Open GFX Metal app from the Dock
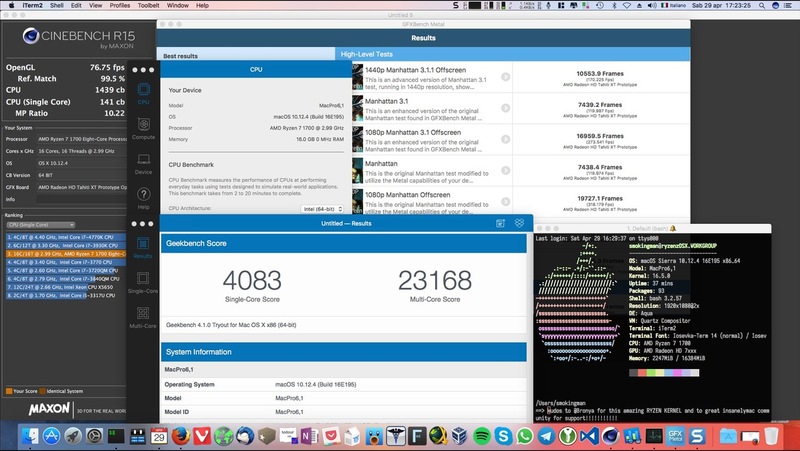Image resolution: width=800 pixels, height=451 pixels. (x=676, y=436)
